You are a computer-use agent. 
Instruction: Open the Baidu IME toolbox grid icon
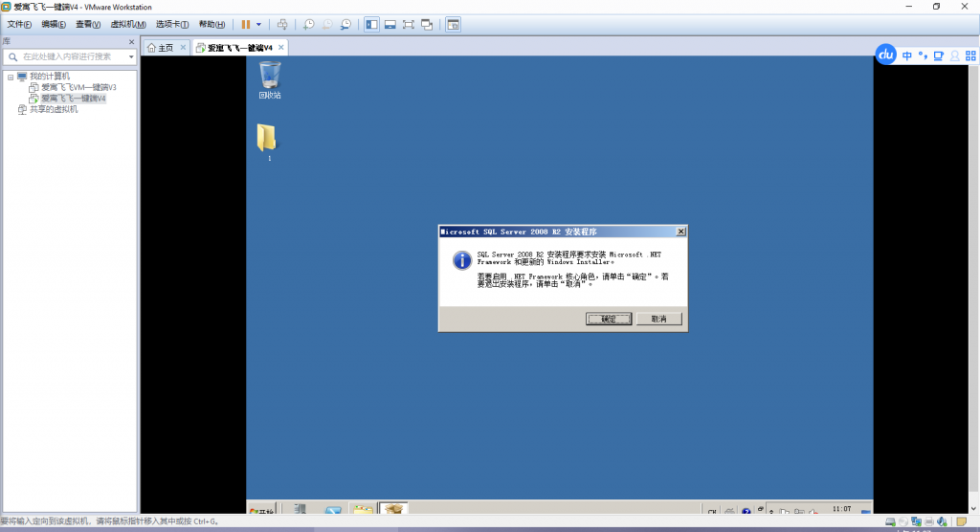(970, 55)
